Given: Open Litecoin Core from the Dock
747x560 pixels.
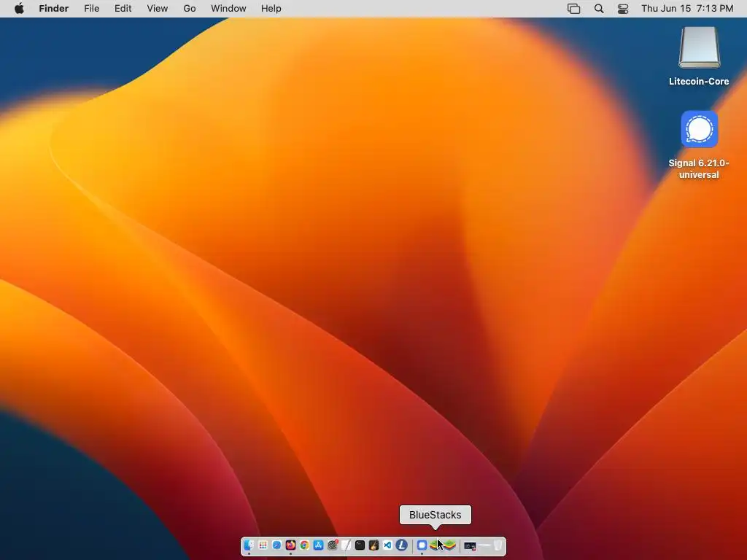Looking at the screenshot, I should 401,545.
